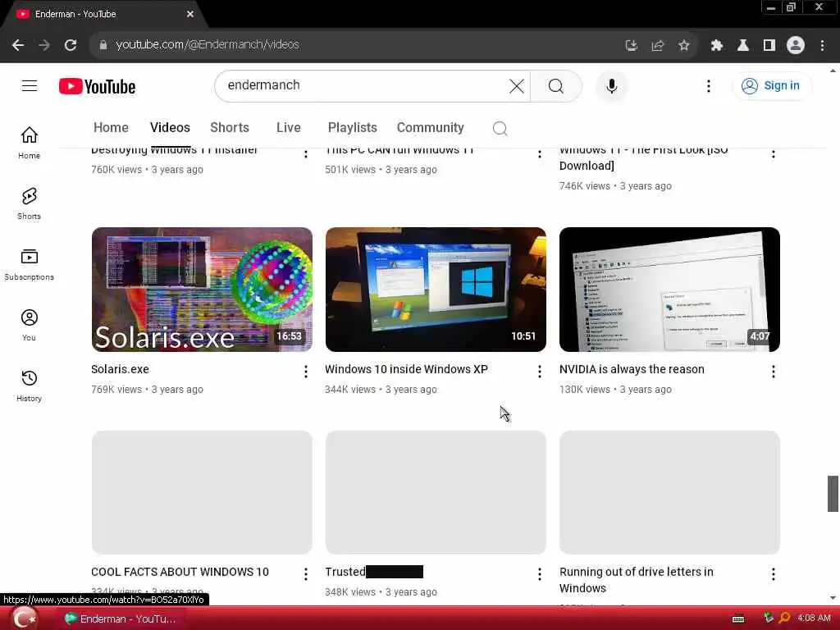The height and width of the screenshot is (630, 840).
Task: Go to the YouTube logo homepage
Action: pos(97,86)
